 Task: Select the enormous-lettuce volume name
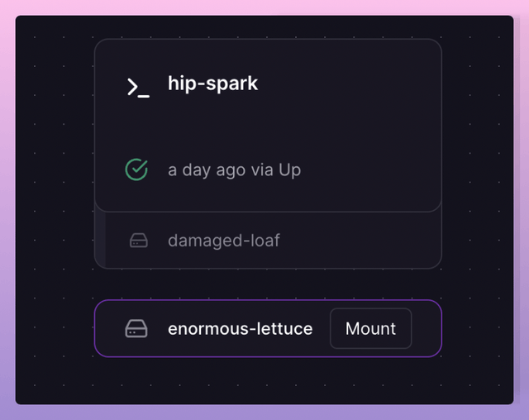(240, 328)
